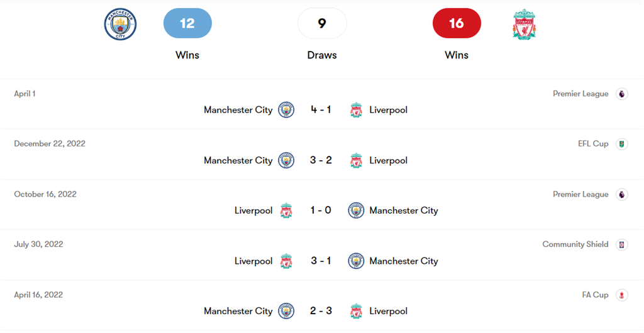Click Manchester City crest in the July 30, 2022 match

point(356,261)
